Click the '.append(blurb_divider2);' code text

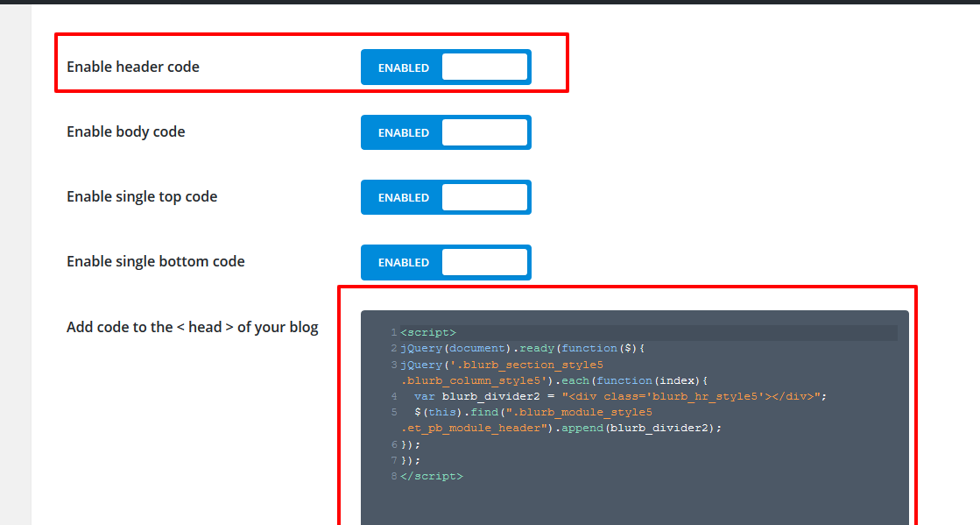[638, 428]
